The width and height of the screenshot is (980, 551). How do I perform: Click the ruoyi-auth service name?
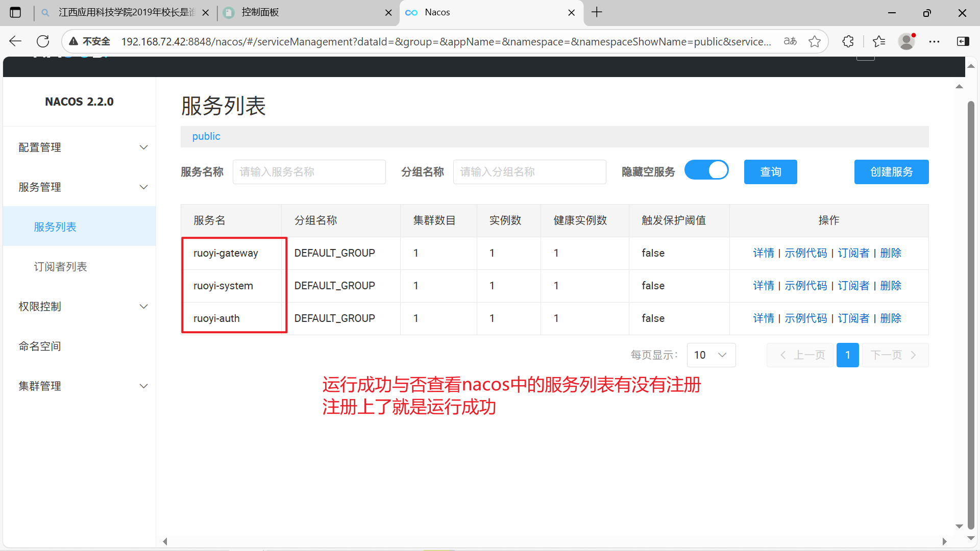(x=216, y=318)
